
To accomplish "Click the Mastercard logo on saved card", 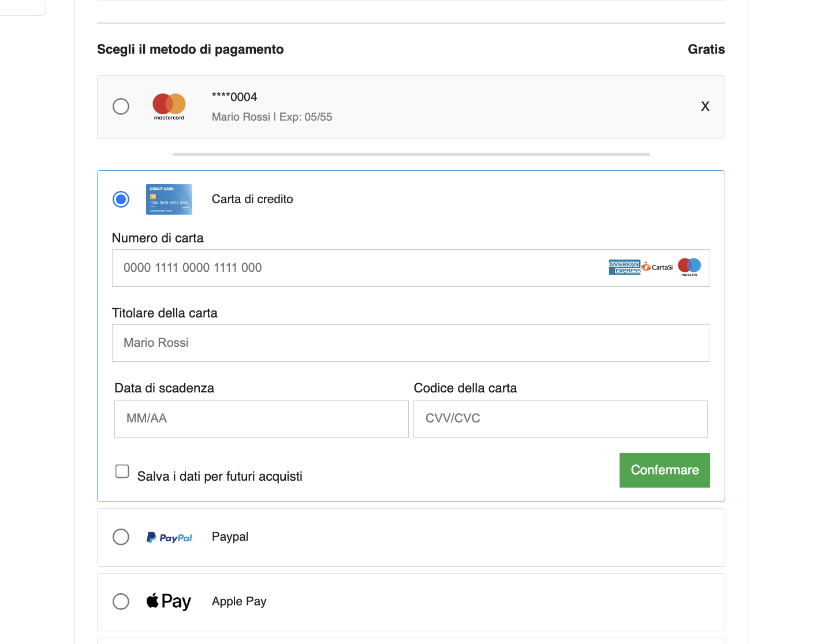I will pyautogui.click(x=169, y=106).
